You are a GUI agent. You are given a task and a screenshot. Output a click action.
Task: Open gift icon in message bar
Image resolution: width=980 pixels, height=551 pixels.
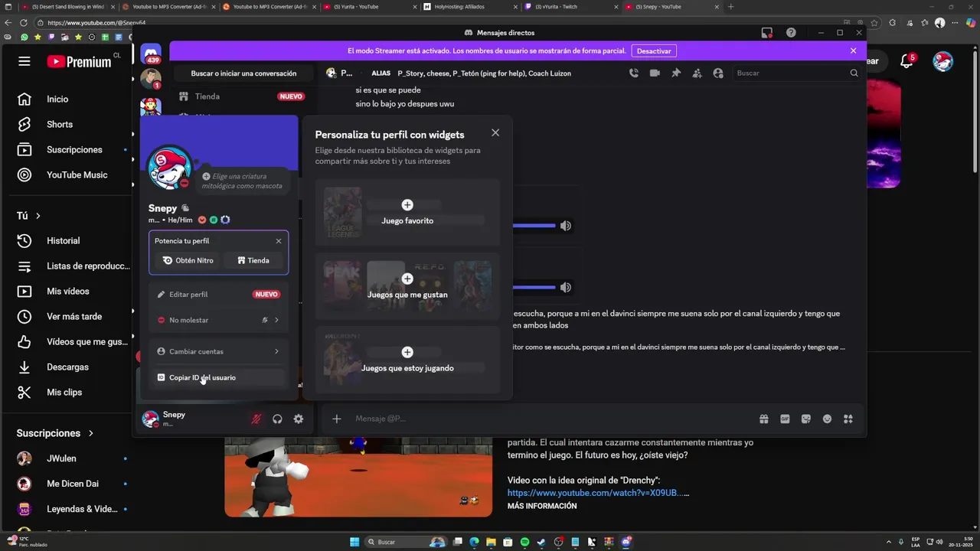(x=763, y=419)
